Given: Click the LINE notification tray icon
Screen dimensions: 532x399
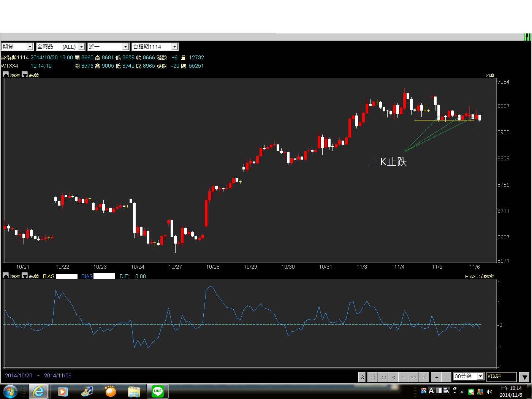Looking at the screenshot, I should [x=471, y=392].
